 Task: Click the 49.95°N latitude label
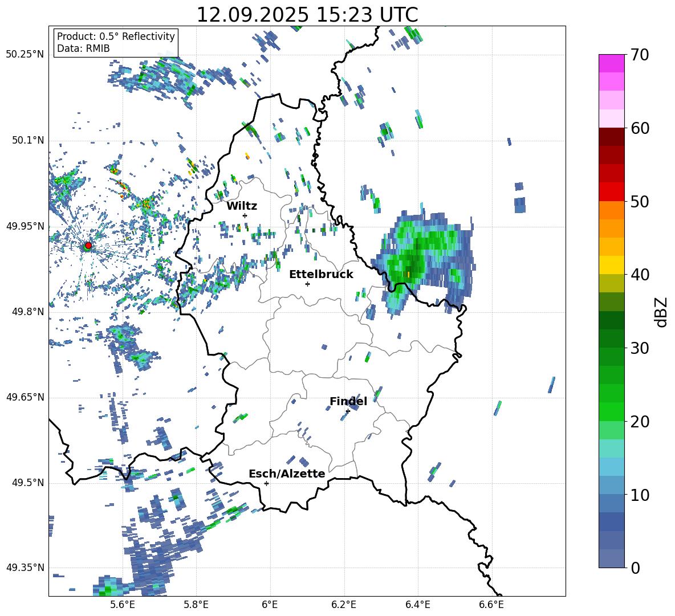[25, 226]
